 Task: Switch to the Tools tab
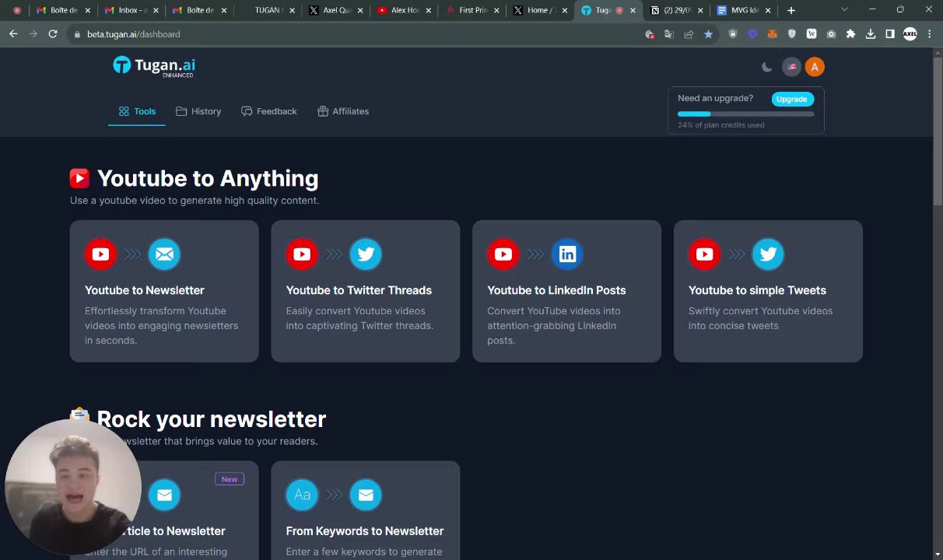pos(137,111)
